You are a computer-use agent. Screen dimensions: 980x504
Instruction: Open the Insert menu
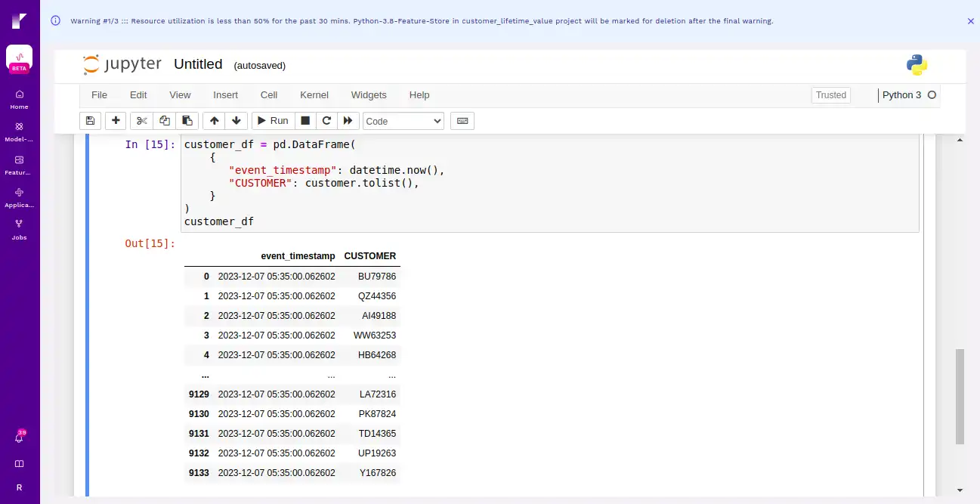pyautogui.click(x=225, y=95)
